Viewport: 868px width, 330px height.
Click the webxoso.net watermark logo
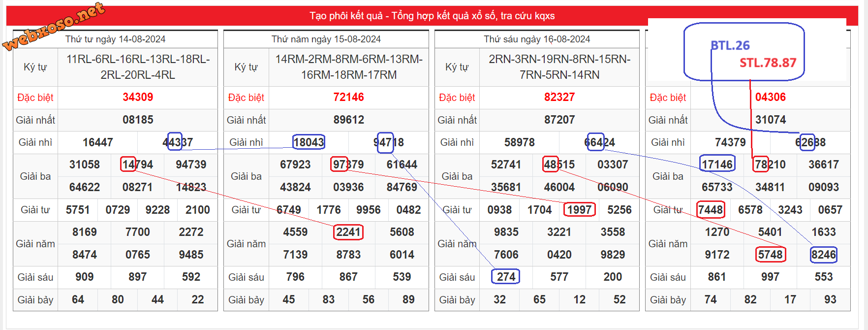pos(54,26)
